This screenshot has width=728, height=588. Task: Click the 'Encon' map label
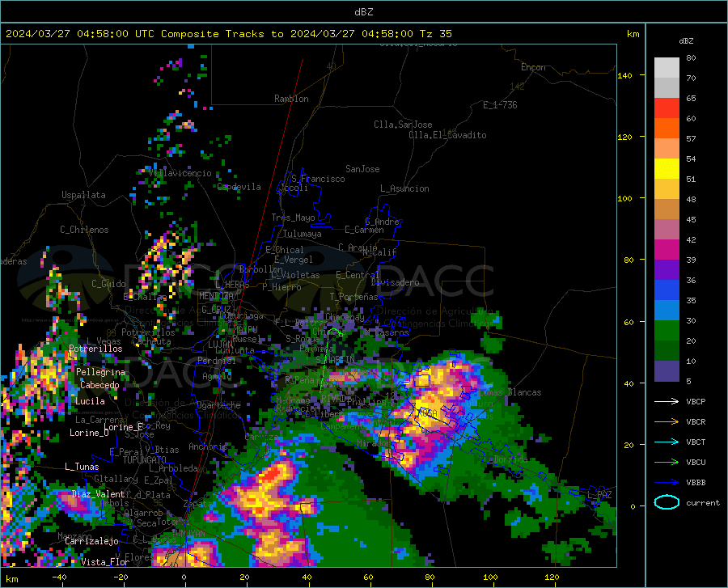pos(533,67)
